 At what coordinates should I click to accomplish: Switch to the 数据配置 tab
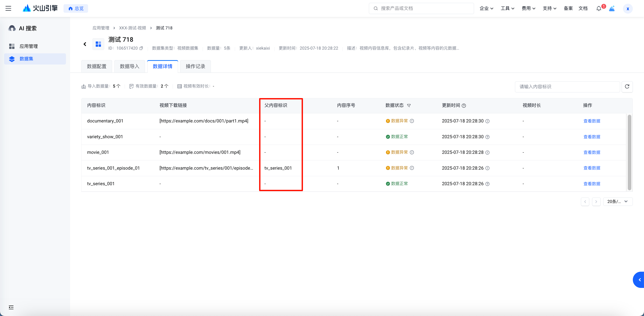pos(97,66)
